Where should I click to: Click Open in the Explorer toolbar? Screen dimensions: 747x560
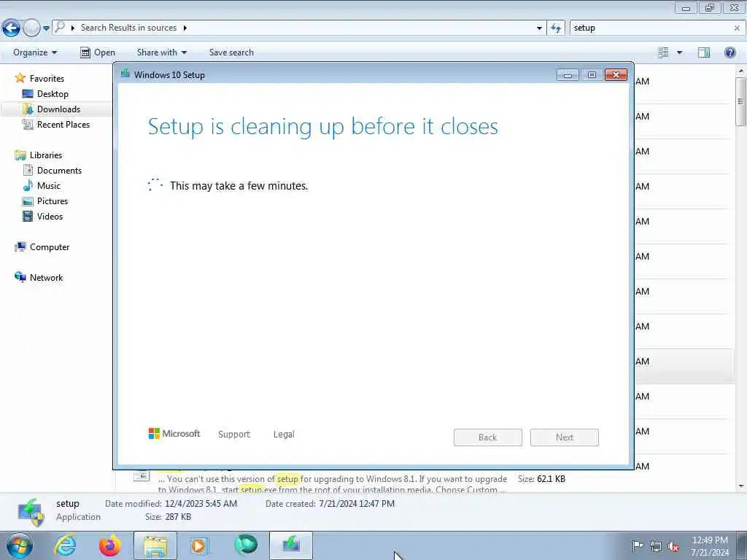coord(98,52)
